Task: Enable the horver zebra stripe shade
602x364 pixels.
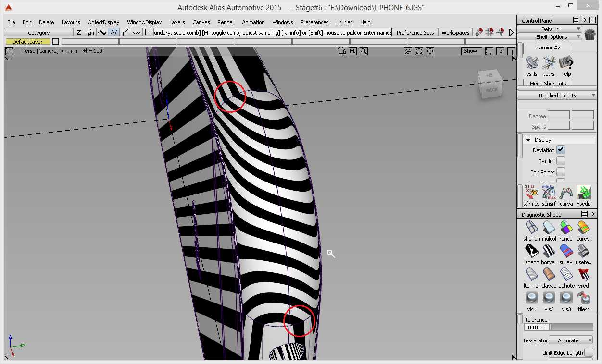Action: (549, 251)
